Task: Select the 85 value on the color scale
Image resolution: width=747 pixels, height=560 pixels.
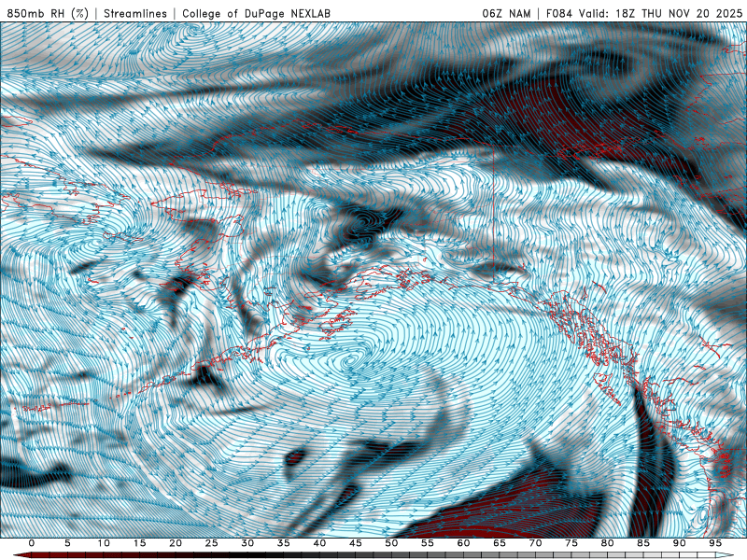Action: [x=643, y=543]
